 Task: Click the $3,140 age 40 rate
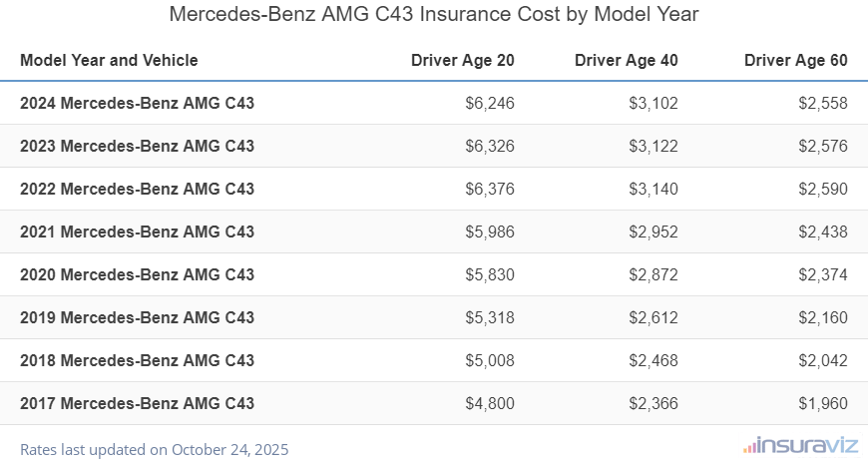[x=653, y=189]
